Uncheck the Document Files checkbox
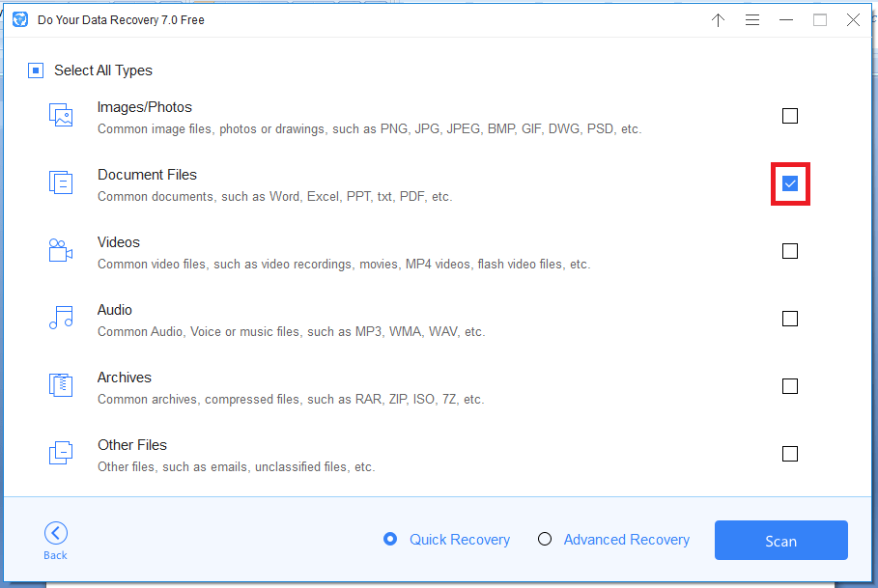Image resolution: width=878 pixels, height=588 pixels. tap(789, 183)
